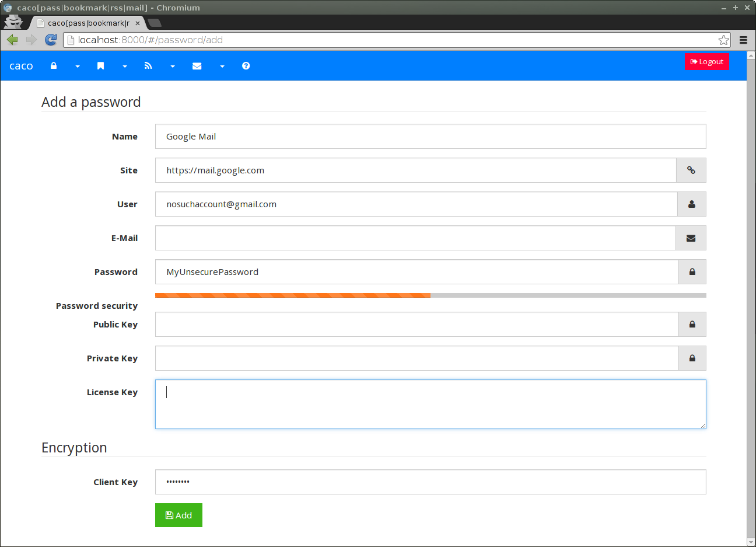Expand the passwords dropdown caret

tap(78, 67)
